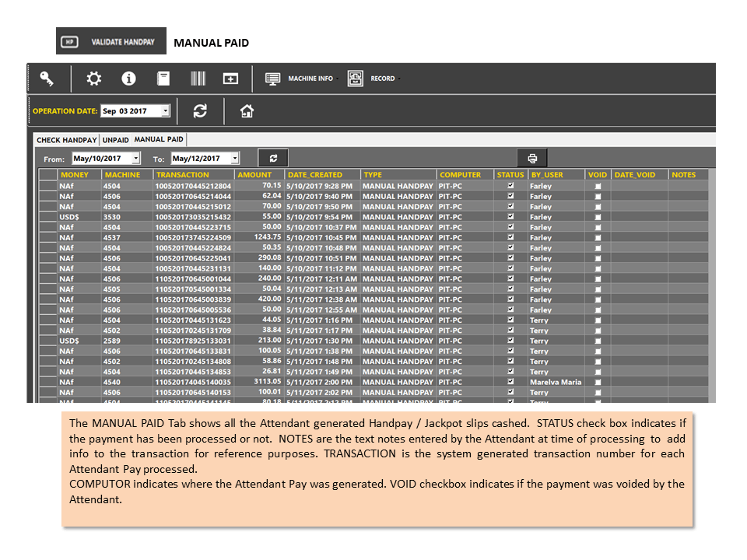This screenshot has height=560, width=747.
Task: Click the cash add icon with plus
Action: 230,79
